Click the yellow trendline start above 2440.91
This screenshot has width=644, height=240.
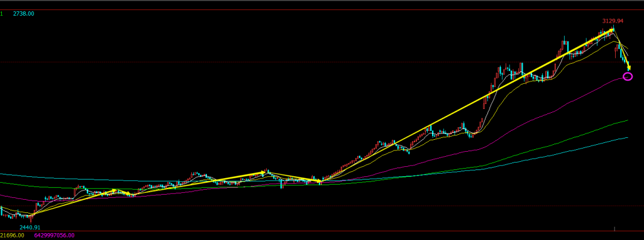pos(33,214)
